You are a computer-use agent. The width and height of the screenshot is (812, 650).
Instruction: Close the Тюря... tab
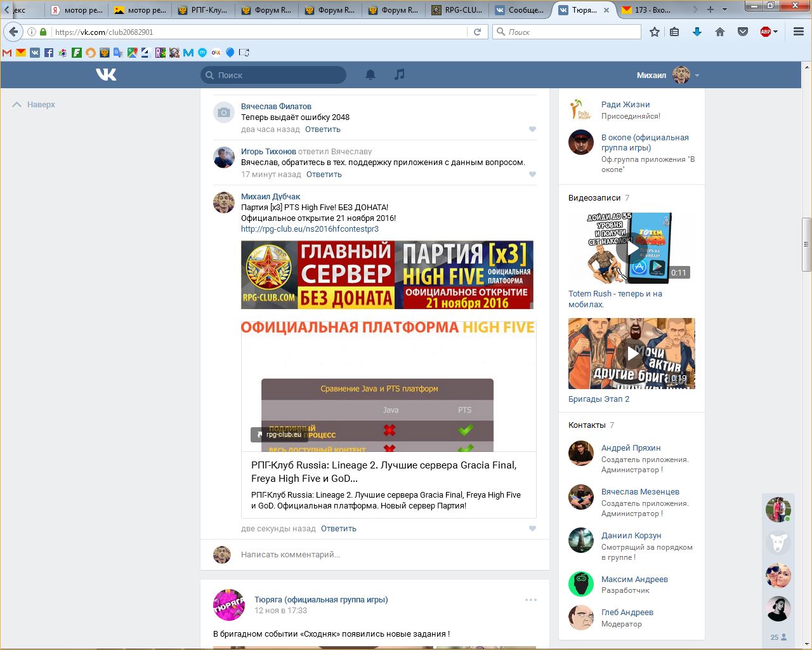[606, 10]
